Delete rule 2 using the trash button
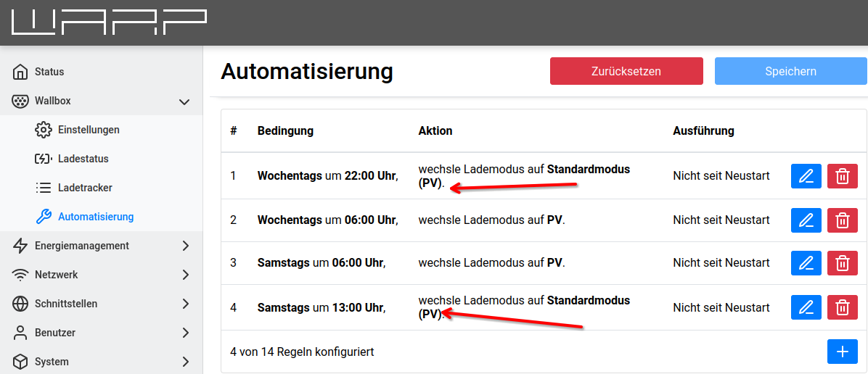 click(842, 220)
